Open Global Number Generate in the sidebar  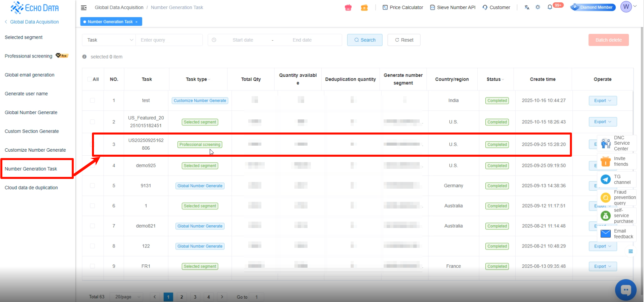click(31, 112)
